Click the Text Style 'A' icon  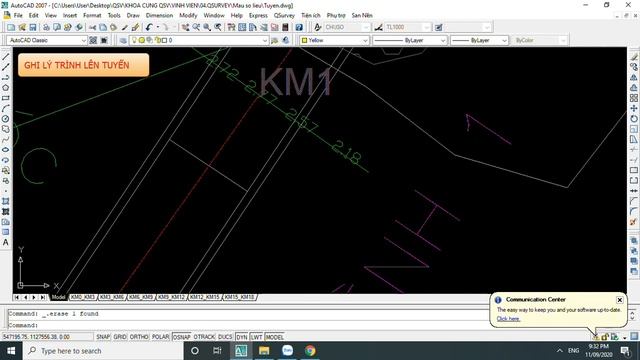(x=318, y=27)
